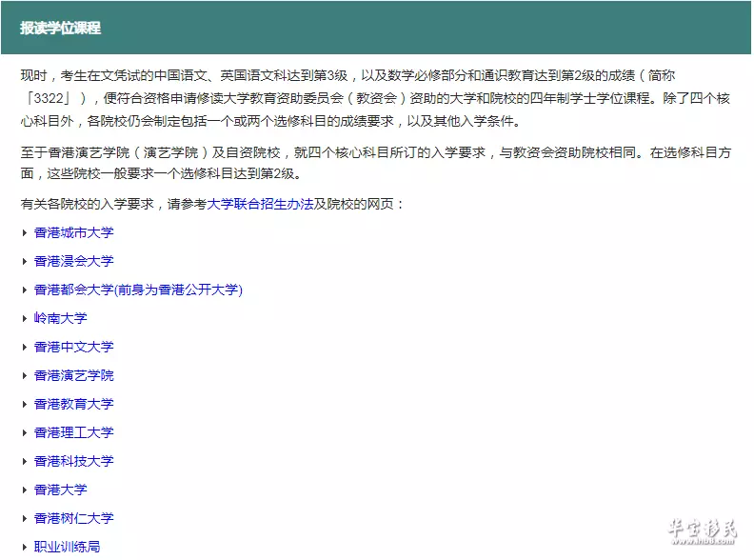This screenshot has height=560, width=754.
Task: Click the arrow bullet beside 香港中文大学
Action: 25,348
